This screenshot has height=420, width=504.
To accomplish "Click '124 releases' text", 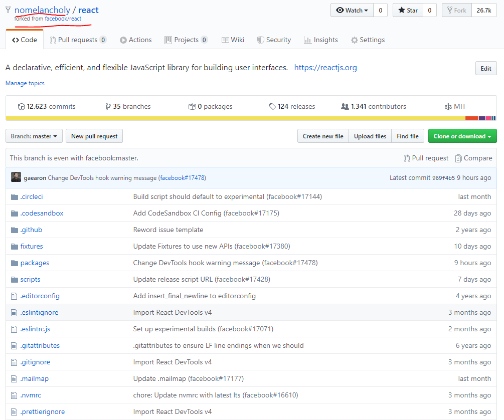I will click(x=296, y=106).
